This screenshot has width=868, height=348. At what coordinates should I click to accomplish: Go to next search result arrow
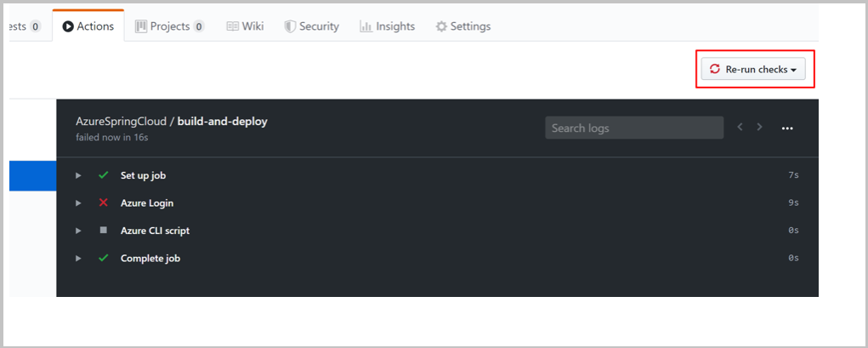pos(760,127)
